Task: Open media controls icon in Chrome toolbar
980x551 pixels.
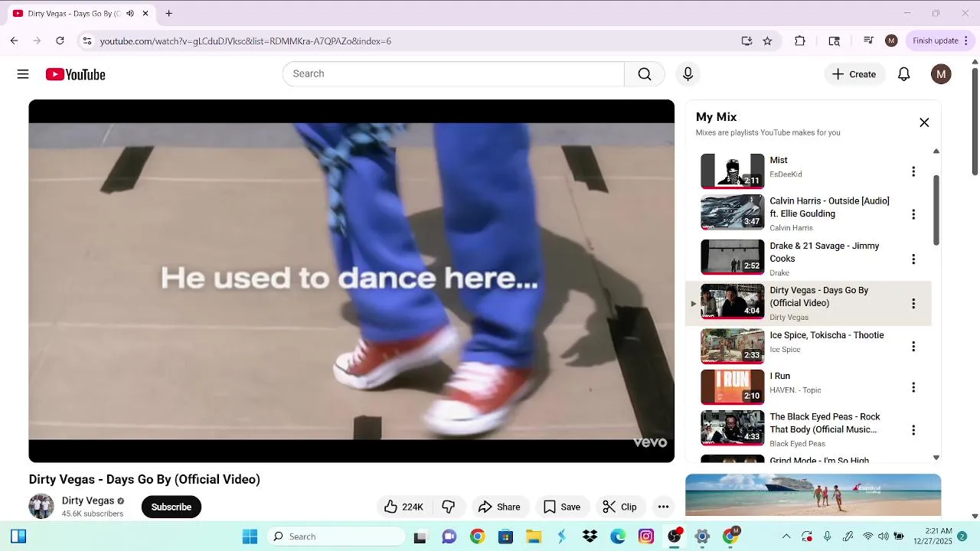Action: [x=868, y=41]
